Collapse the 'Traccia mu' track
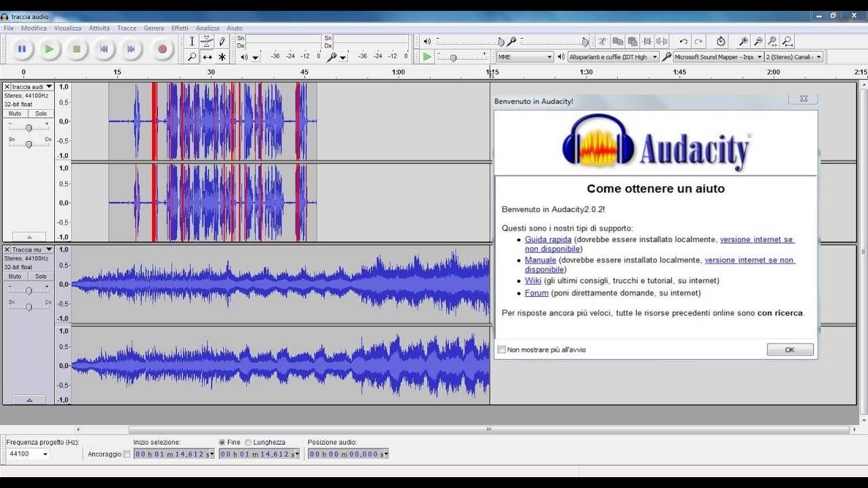The width and height of the screenshot is (868, 488). pyautogui.click(x=29, y=400)
